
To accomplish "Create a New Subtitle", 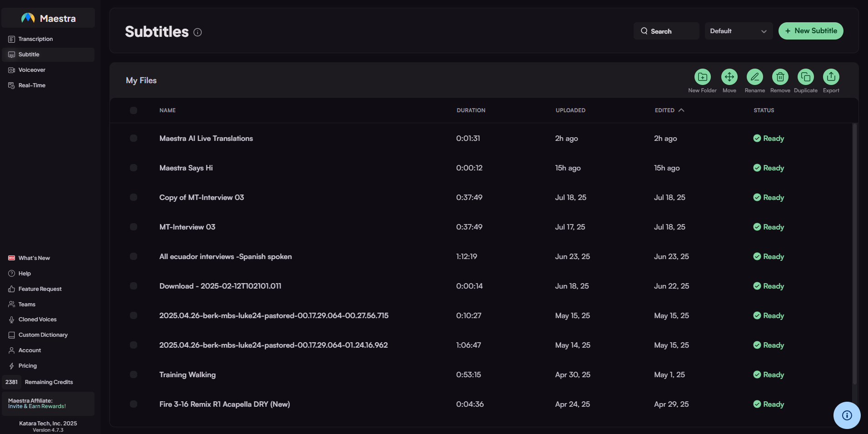I will click(x=810, y=31).
